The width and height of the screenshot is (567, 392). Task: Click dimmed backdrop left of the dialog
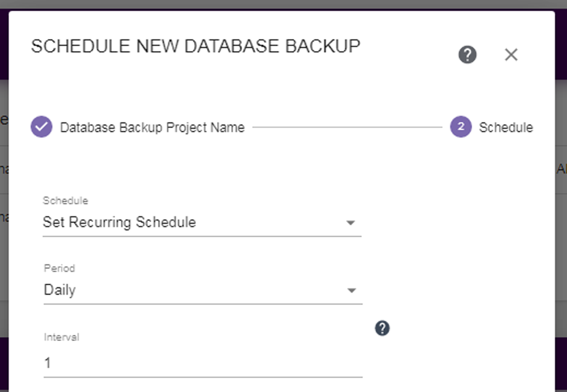pyautogui.click(x=4, y=222)
